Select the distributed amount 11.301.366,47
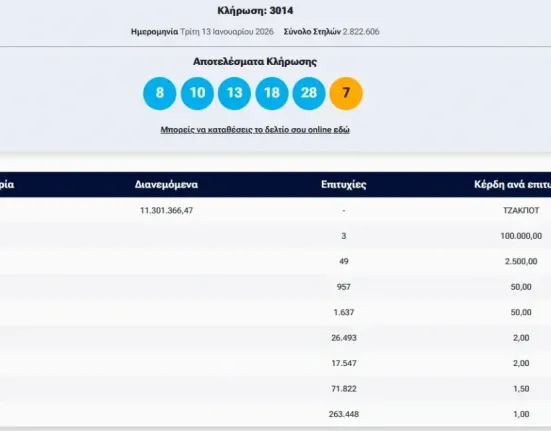 (x=166, y=210)
